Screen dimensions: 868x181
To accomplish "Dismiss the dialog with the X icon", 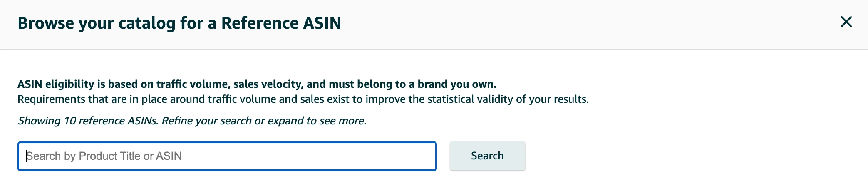I will point(846,22).
